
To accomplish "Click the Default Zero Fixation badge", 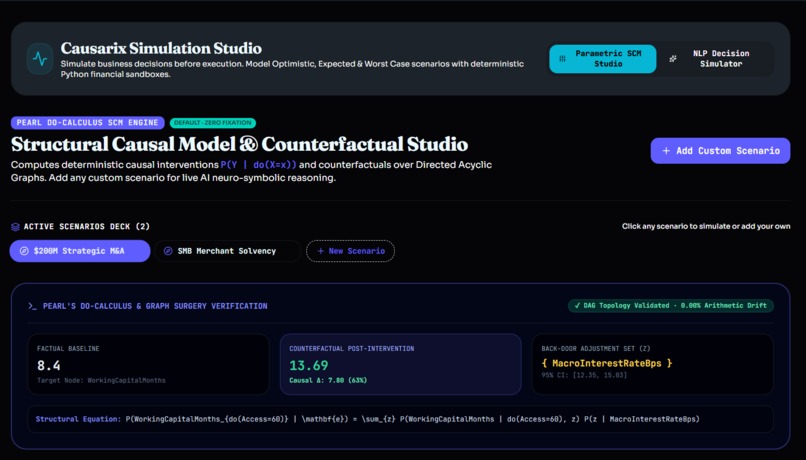I will point(213,123).
